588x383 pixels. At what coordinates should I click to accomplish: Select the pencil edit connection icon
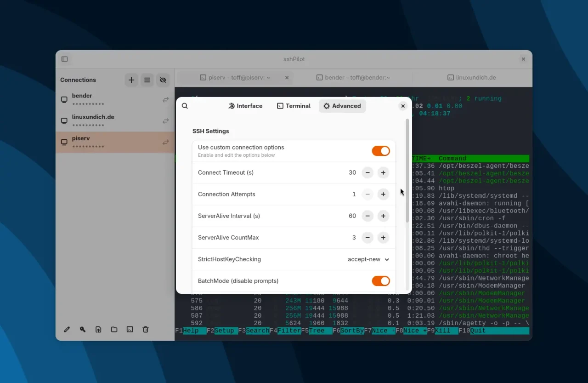tap(67, 329)
